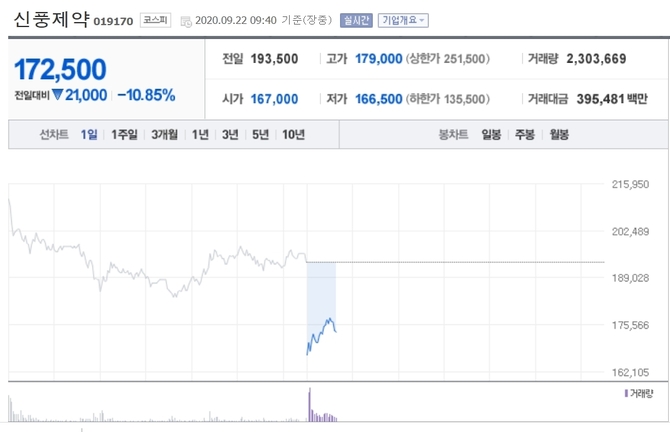Click the blue intraday price line
The width and height of the screenshot is (670, 432).
[320, 331]
